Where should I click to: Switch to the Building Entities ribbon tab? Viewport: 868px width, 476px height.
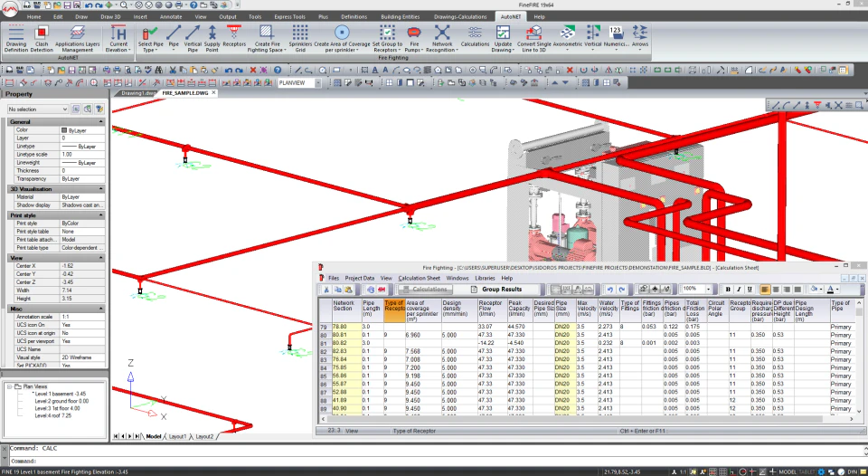pyautogui.click(x=400, y=16)
